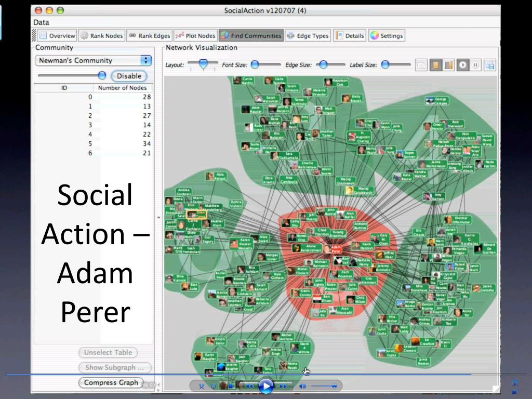Screen dimensions: 532x399
Task: Select the Ben Ellison flag node
Action: [322, 299]
